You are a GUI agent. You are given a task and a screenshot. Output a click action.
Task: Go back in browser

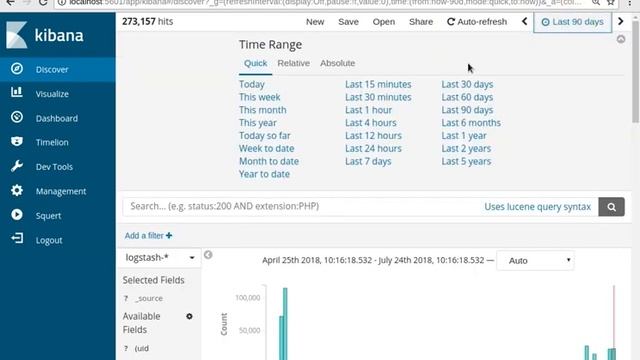point(11,3)
